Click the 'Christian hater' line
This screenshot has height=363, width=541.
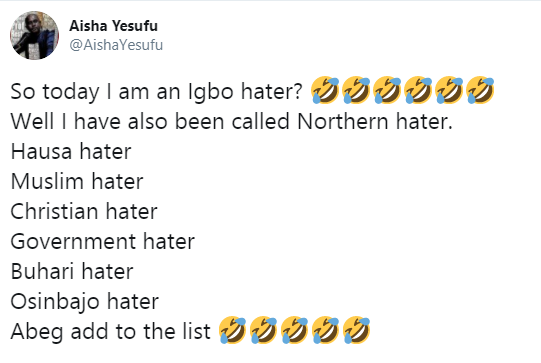(84, 212)
